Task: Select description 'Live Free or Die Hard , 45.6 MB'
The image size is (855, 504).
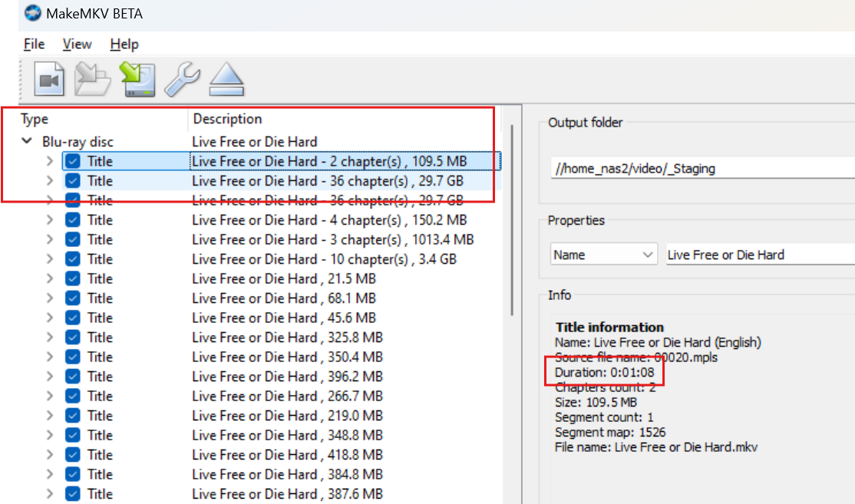Action: click(x=284, y=318)
